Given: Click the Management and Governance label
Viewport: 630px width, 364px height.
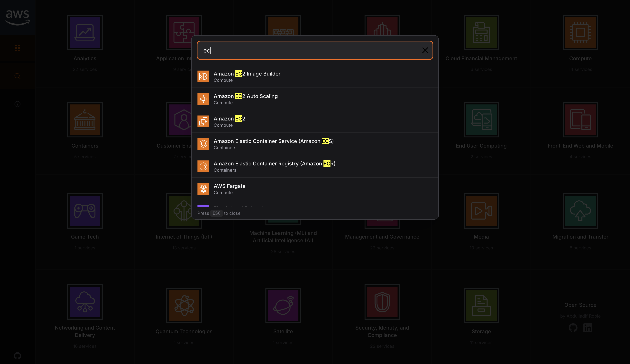Looking at the screenshot, I should pos(382,237).
